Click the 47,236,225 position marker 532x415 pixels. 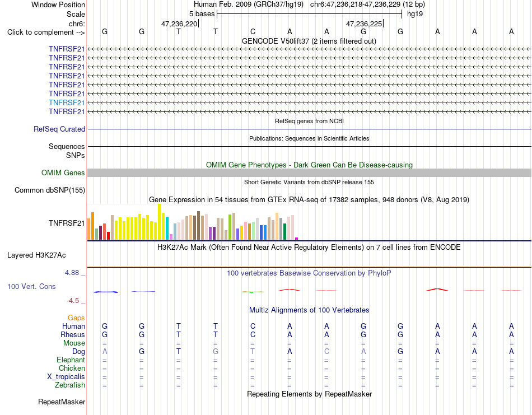[363, 24]
